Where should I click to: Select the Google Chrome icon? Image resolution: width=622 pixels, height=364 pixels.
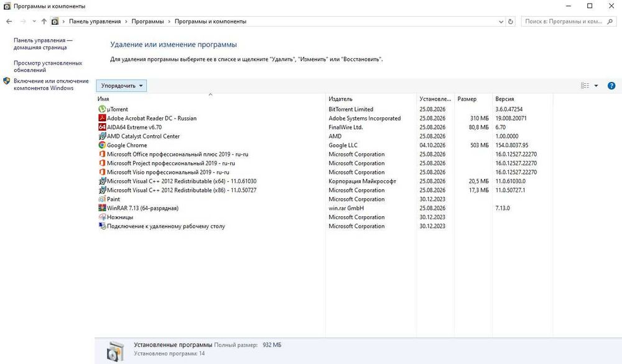102,145
